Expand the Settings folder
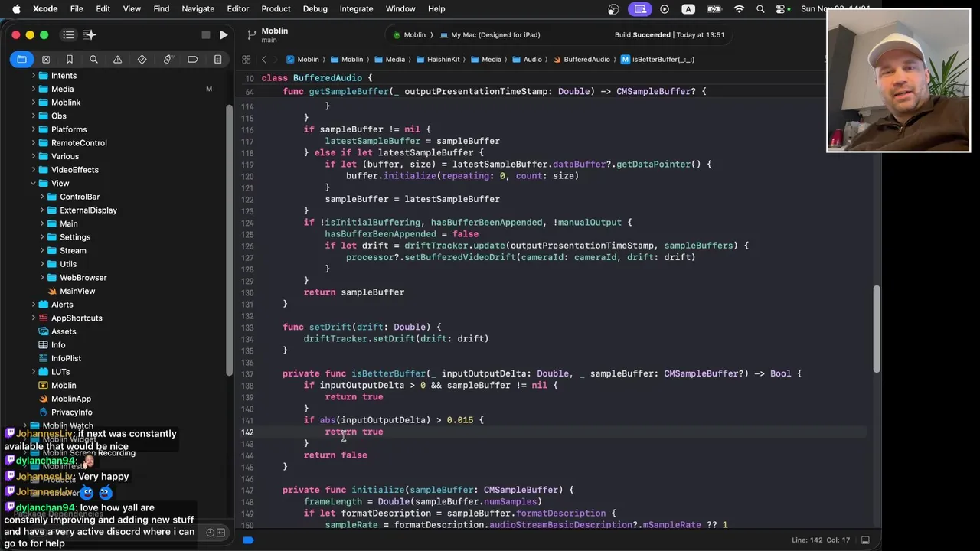 pyautogui.click(x=42, y=237)
